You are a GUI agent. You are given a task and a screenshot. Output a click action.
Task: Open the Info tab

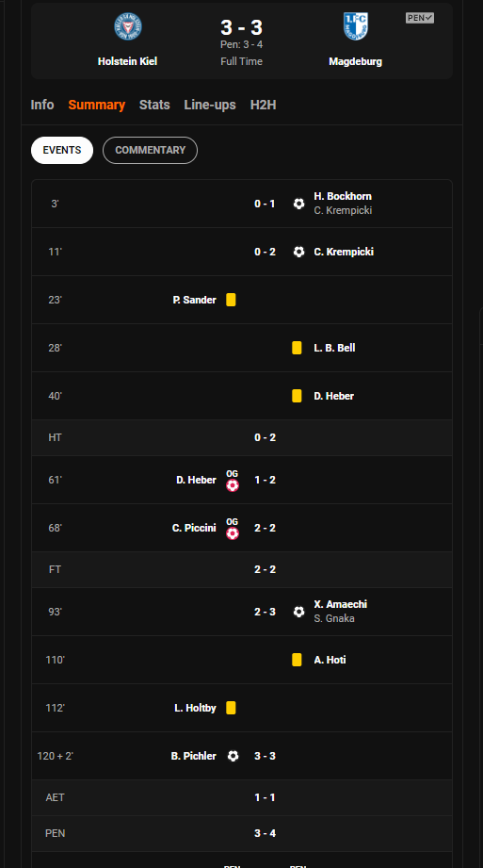(42, 105)
